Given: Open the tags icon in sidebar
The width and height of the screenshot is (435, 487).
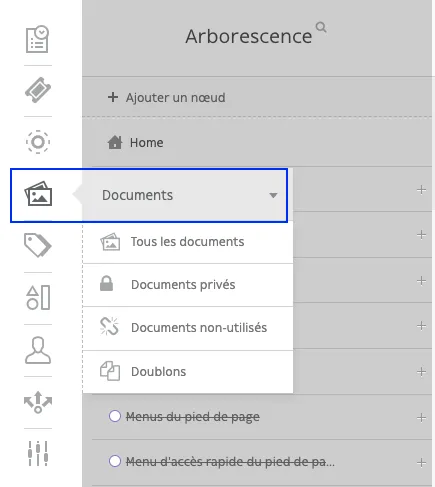Looking at the screenshot, I should coord(38,245).
